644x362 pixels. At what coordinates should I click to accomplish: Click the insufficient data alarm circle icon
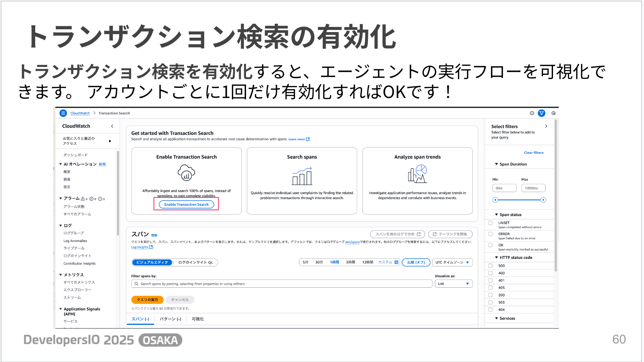[100, 199]
